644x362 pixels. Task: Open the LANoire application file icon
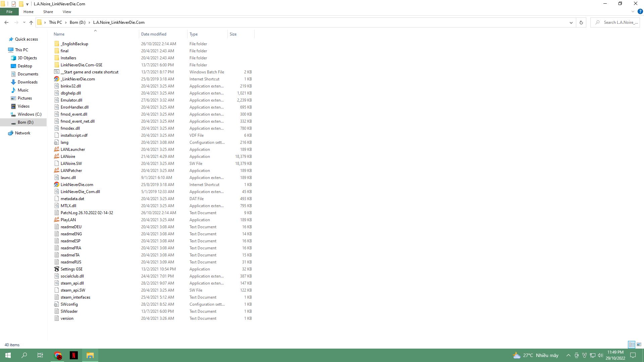click(x=57, y=157)
